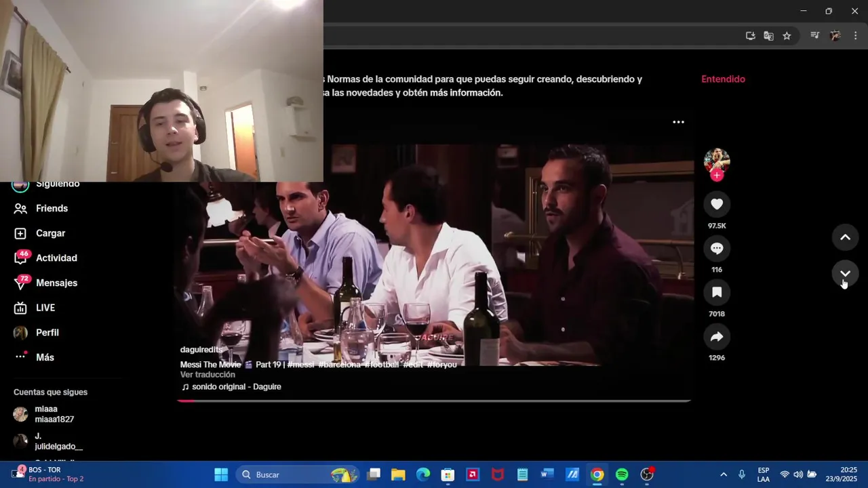The height and width of the screenshot is (488, 868).
Task: Click the taskbar Buscar search box
Action: coord(298,474)
